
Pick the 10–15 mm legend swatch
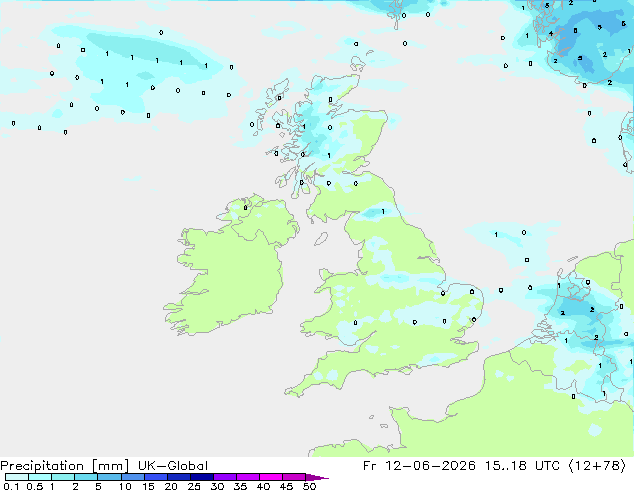point(132,477)
